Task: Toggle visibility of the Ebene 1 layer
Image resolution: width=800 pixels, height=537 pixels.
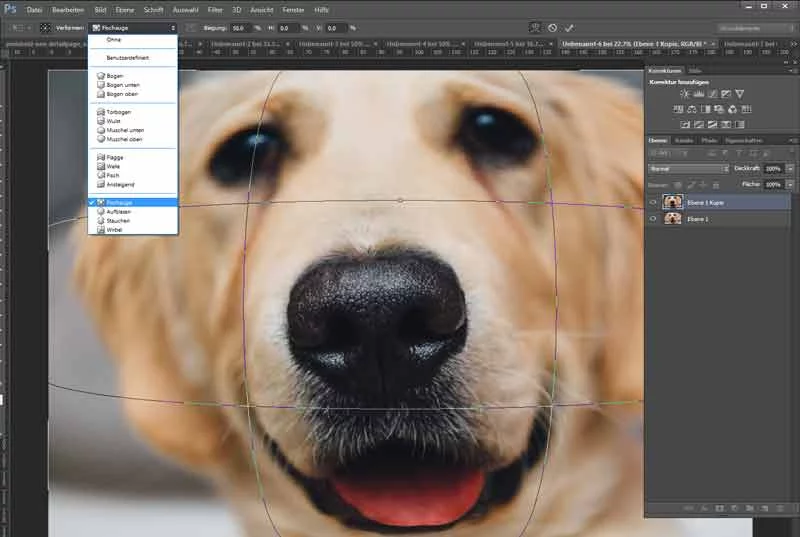Action: 655,218
